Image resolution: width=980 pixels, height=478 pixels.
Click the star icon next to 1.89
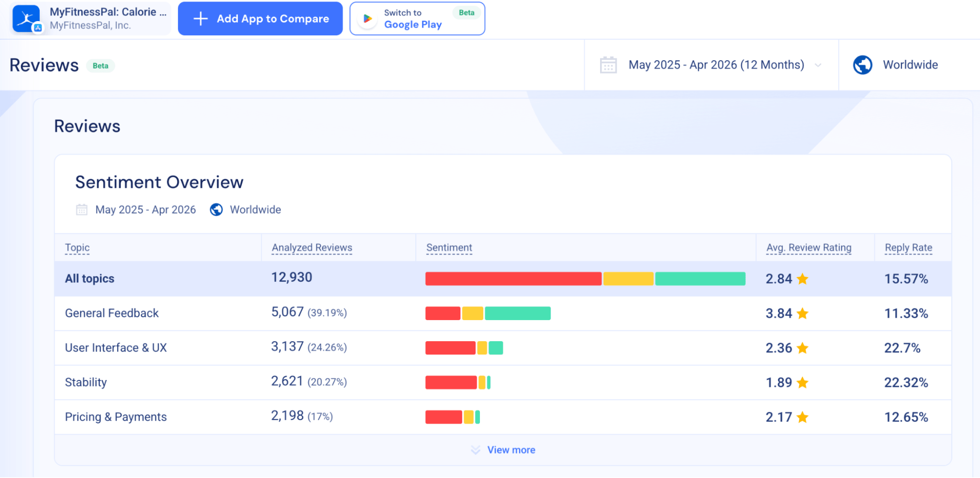click(x=803, y=382)
